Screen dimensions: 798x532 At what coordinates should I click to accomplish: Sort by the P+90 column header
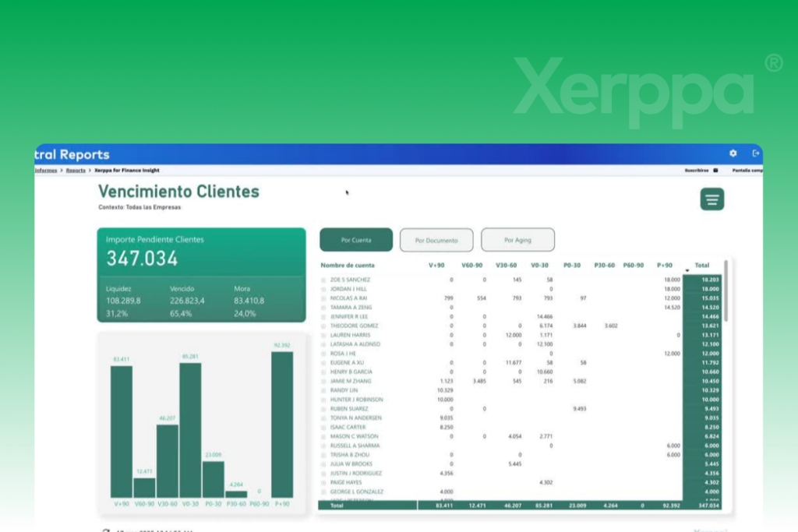click(664, 266)
